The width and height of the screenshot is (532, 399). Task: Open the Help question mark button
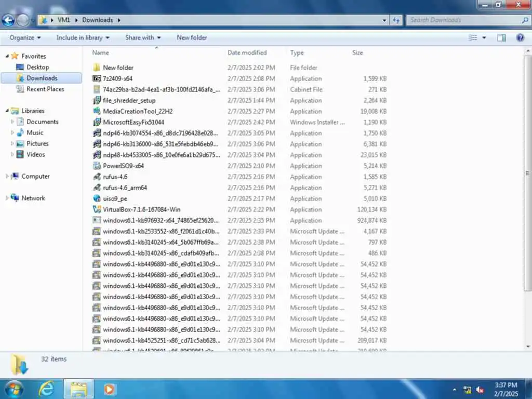coord(520,37)
